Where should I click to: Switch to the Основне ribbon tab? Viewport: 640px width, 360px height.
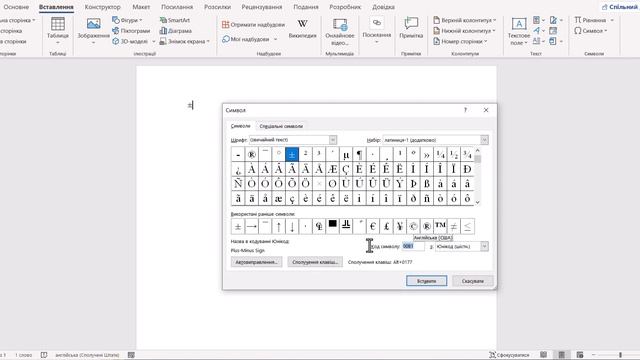click(16, 7)
